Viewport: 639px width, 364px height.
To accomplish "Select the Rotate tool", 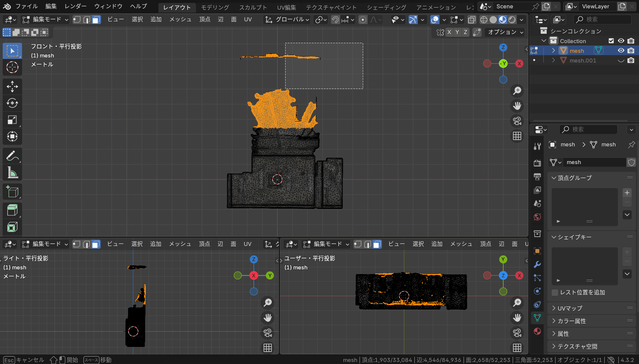I will click(x=12, y=103).
